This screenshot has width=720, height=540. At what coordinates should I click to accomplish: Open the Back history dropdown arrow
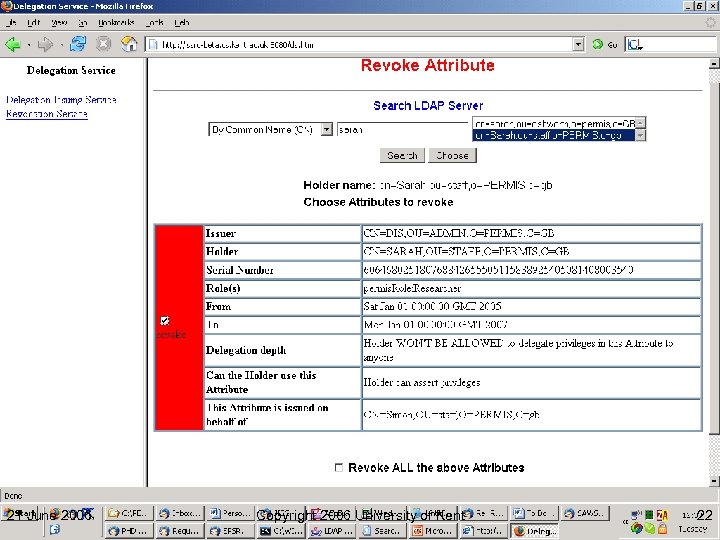28,45
